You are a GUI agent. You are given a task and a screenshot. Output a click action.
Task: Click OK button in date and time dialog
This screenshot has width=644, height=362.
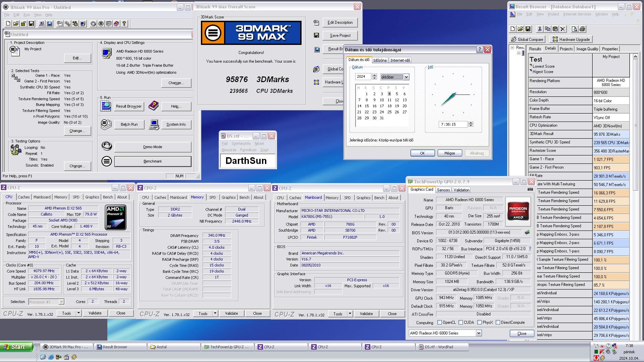[x=422, y=153]
